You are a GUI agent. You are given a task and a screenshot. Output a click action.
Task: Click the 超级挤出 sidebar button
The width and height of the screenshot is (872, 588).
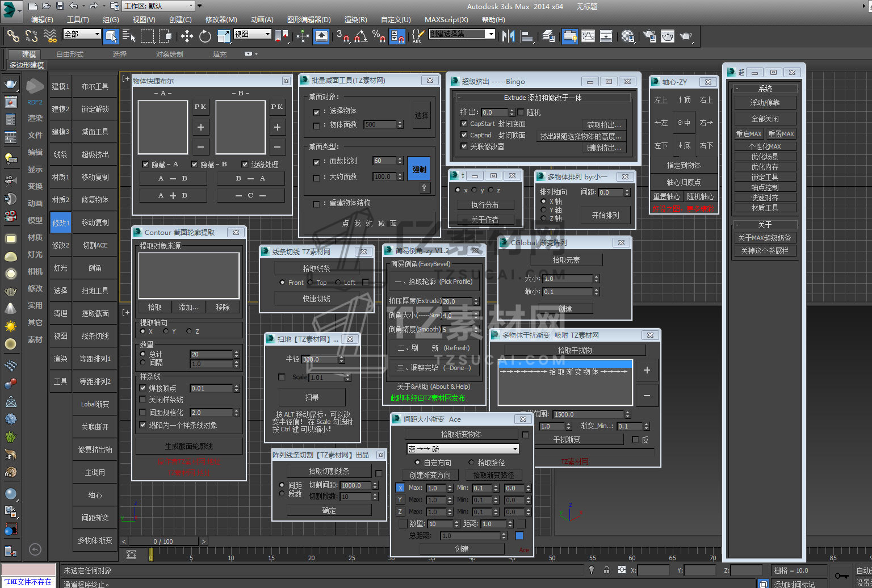(x=95, y=154)
